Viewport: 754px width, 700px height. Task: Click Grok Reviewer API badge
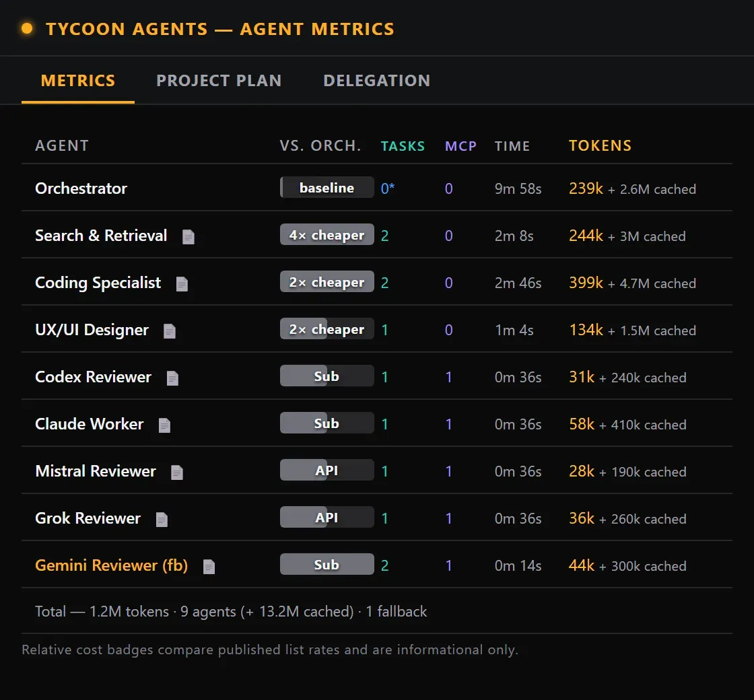coord(327,517)
